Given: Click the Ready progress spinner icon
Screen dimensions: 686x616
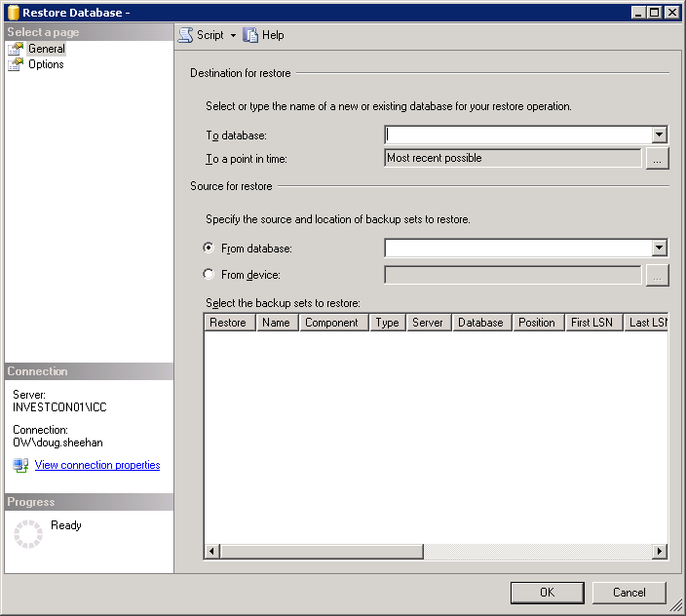Looking at the screenshot, I should [x=28, y=533].
